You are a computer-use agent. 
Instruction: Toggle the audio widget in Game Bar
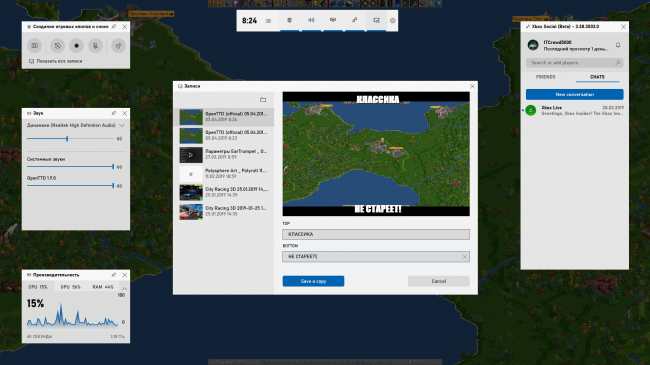pos(311,20)
